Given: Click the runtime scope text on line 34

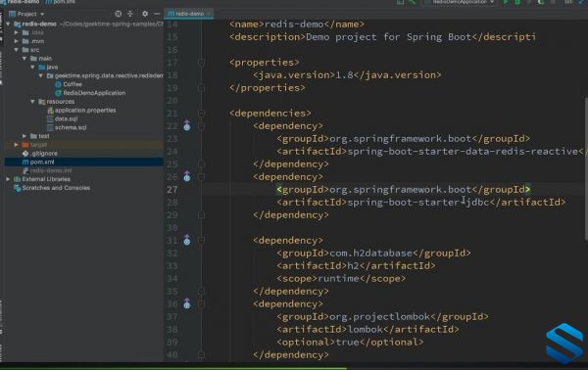Looking at the screenshot, I should (x=339, y=279).
